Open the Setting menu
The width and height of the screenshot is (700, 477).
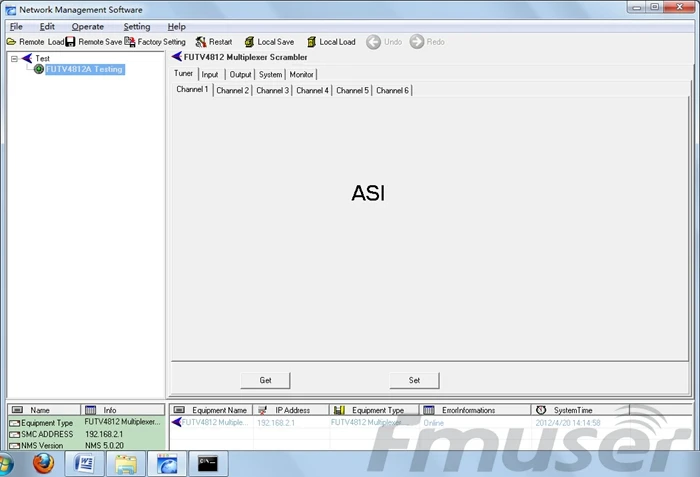coord(137,27)
